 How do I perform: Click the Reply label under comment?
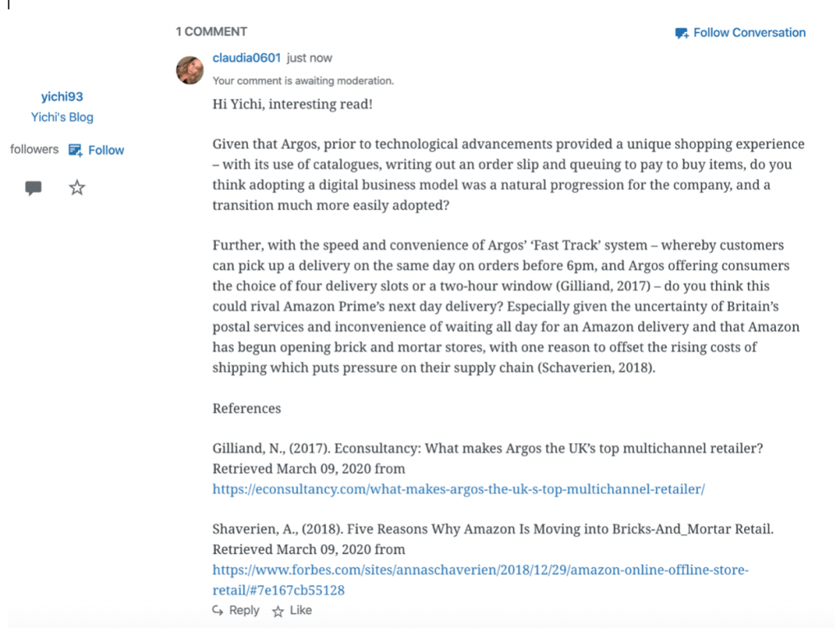pyautogui.click(x=244, y=611)
